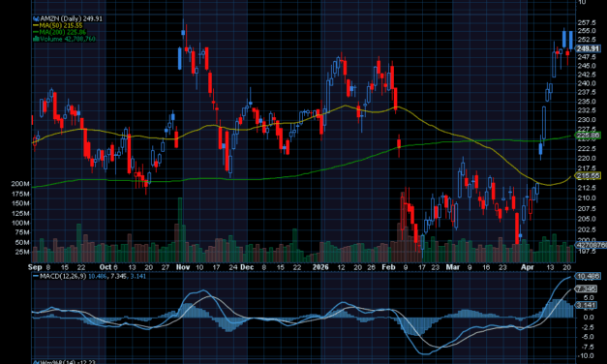
Task: Click the Feb label on date axis
Action: pyautogui.click(x=388, y=267)
